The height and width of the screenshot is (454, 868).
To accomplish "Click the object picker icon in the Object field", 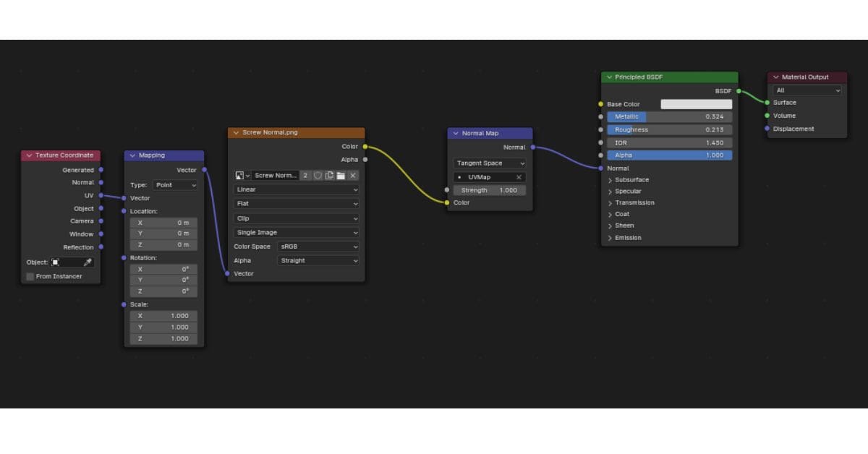I will [55, 262].
